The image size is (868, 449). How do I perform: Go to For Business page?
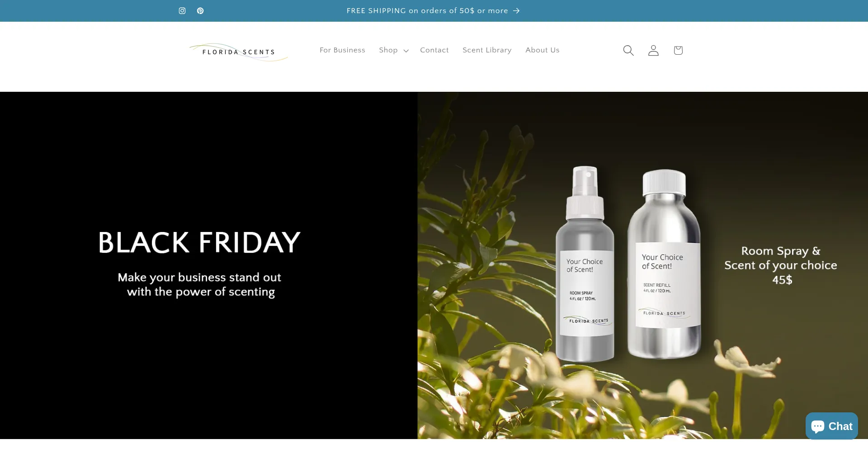pyautogui.click(x=342, y=50)
